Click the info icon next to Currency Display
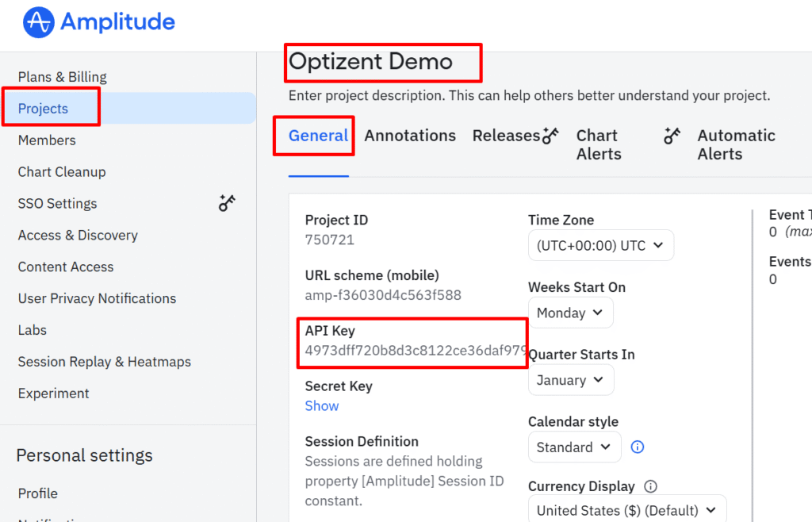The image size is (812, 522). tap(651, 486)
